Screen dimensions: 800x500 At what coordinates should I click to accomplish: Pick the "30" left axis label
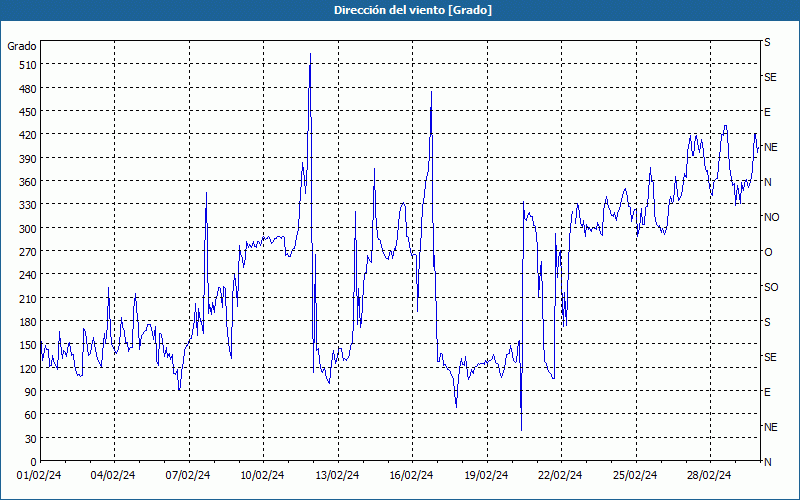click(31, 439)
